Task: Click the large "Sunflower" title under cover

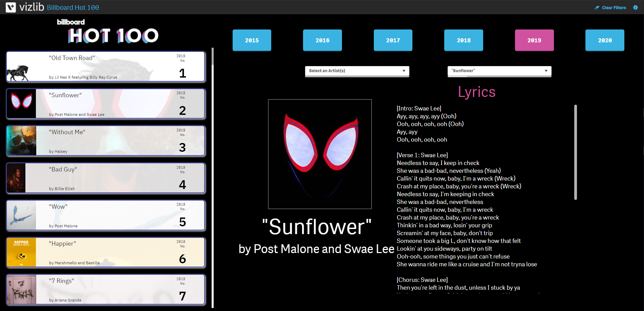Action: point(317,227)
